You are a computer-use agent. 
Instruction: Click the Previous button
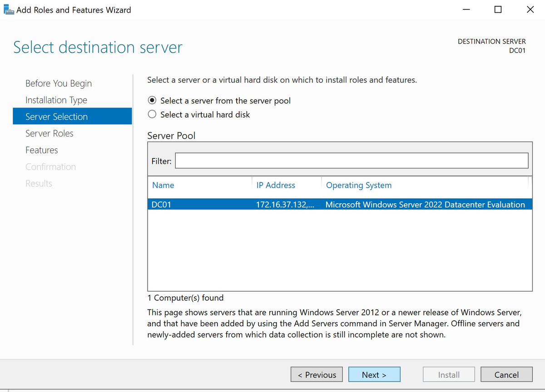[316, 374]
